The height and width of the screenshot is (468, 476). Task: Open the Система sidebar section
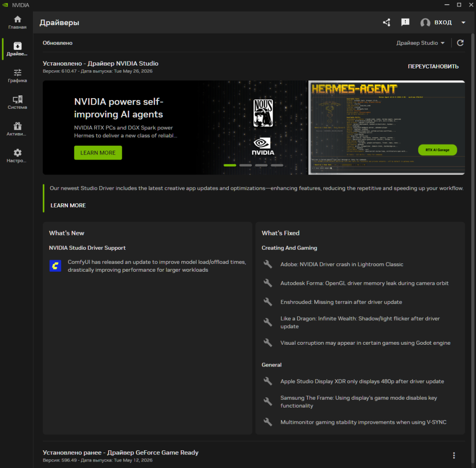[x=17, y=103]
